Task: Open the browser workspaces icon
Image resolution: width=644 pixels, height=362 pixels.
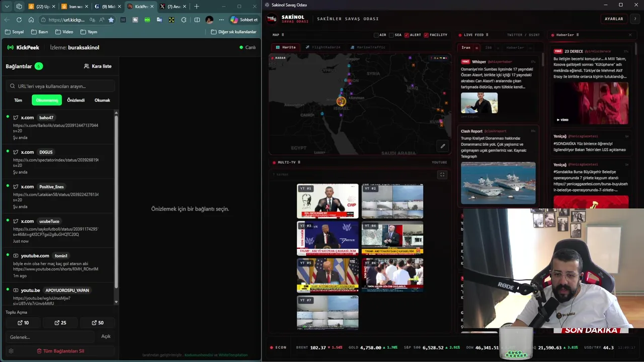Action: point(19,7)
